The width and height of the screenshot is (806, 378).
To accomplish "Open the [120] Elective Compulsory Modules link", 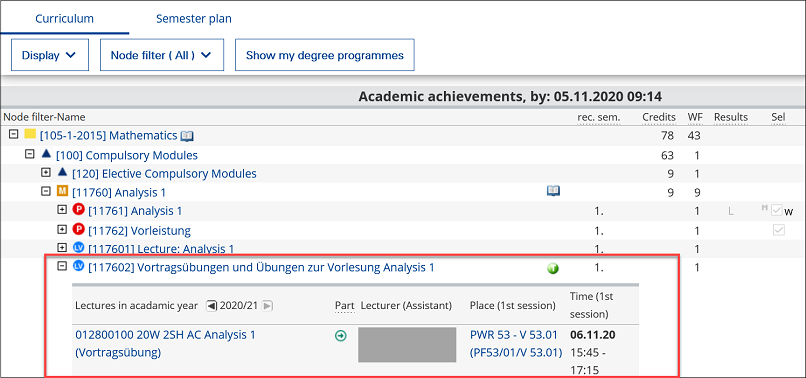I will [164, 174].
